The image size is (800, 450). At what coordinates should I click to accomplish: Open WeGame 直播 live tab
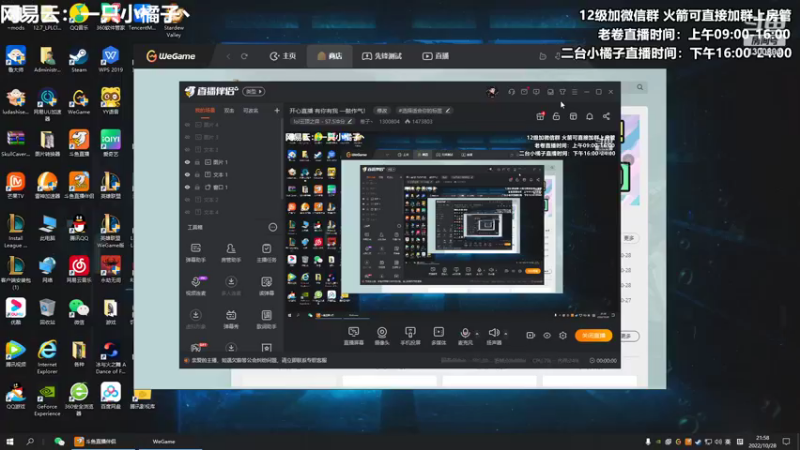436,56
